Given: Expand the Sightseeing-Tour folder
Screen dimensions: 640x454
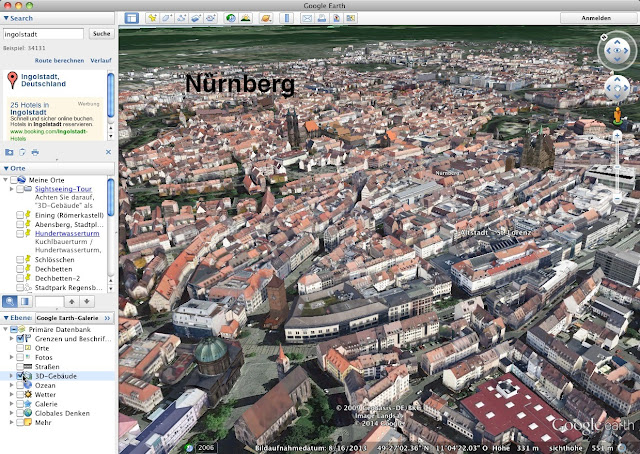Looking at the screenshot, I should [11, 189].
